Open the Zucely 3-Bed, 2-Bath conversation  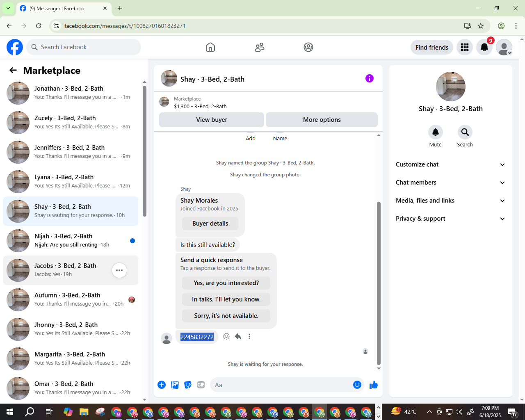[x=71, y=123]
